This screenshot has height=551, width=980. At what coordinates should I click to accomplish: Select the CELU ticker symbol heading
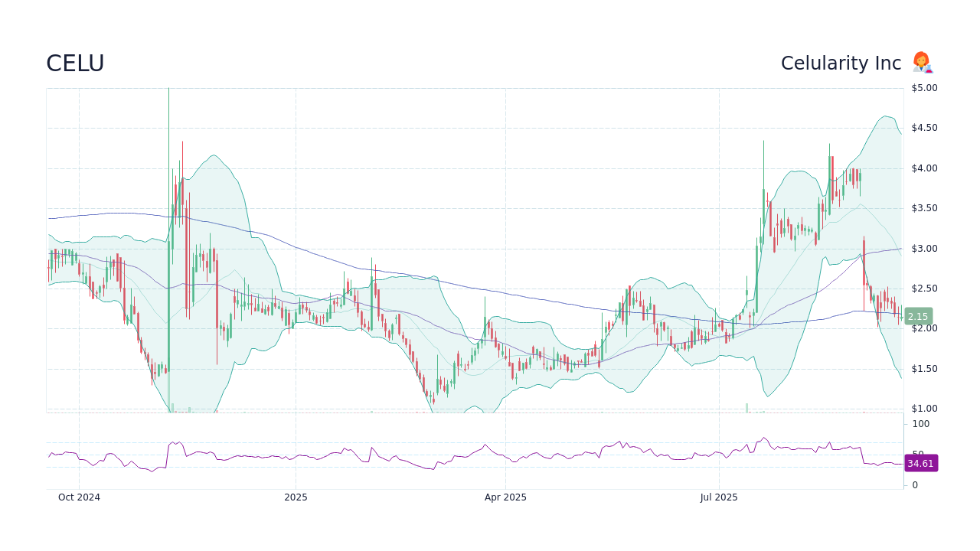click(74, 63)
